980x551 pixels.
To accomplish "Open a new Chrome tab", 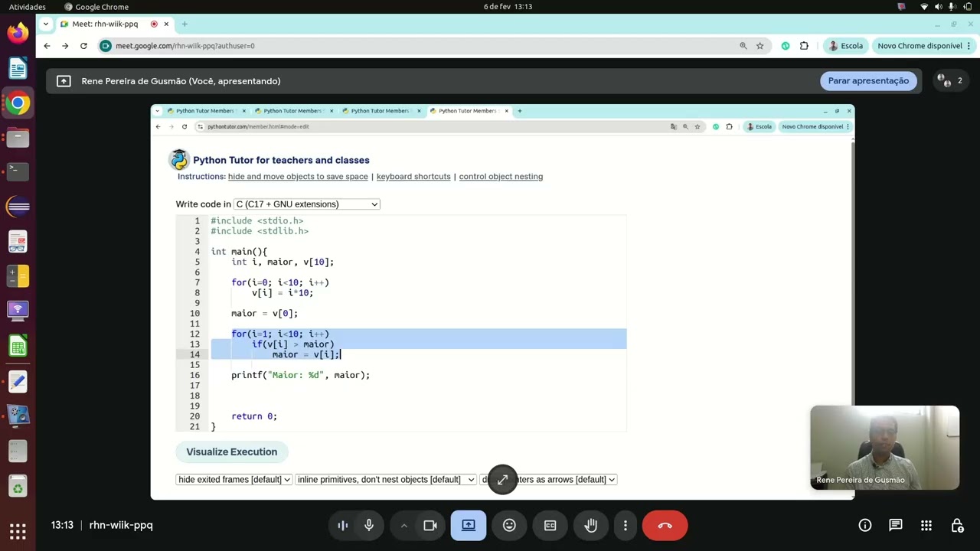I will pyautogui.click(x=185, y=24).
